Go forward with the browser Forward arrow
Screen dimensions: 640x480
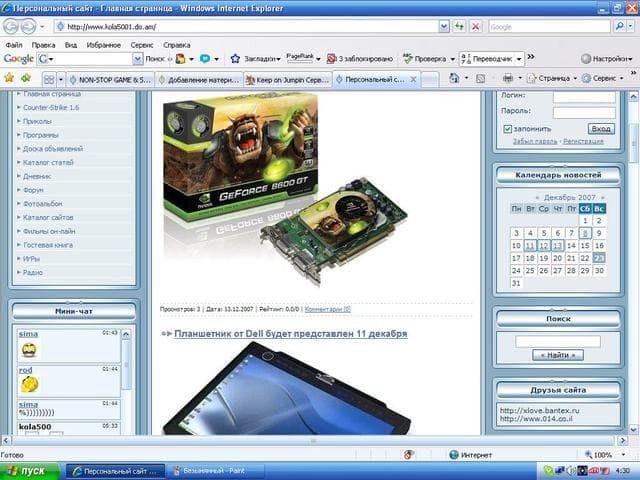tap(28, 27)
